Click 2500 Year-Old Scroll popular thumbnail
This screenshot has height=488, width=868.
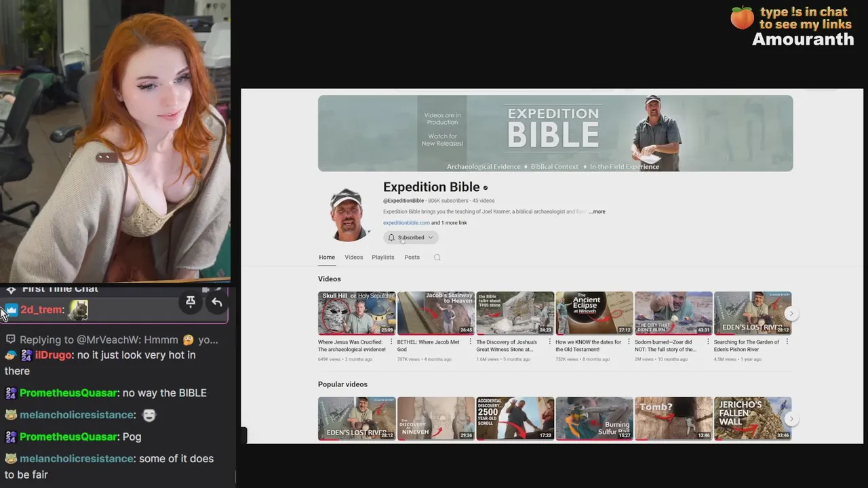515,418
